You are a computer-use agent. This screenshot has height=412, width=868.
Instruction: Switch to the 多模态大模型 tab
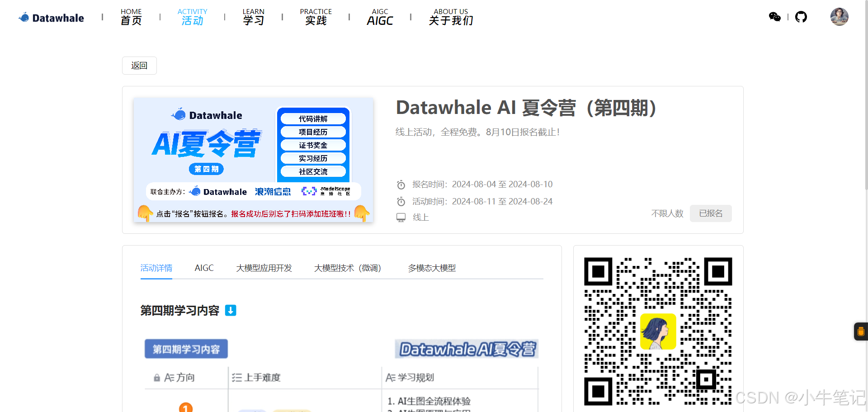tap(432, 268)
